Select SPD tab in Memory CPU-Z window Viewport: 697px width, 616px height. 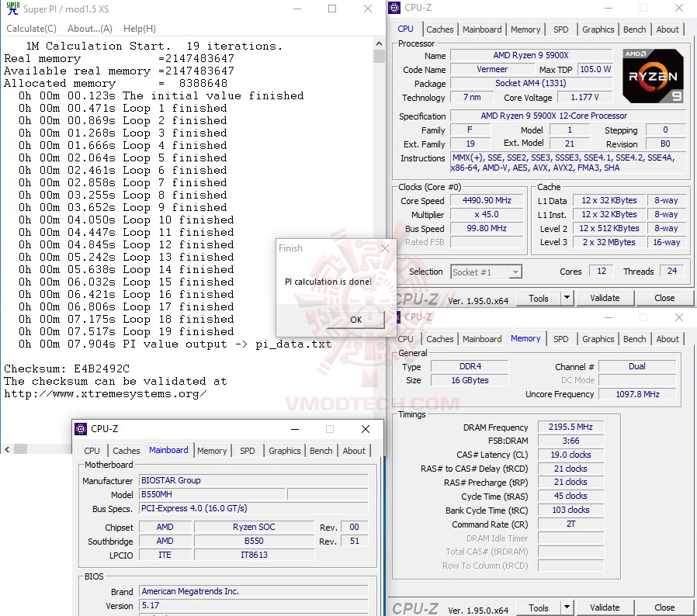tap(560, 339)
